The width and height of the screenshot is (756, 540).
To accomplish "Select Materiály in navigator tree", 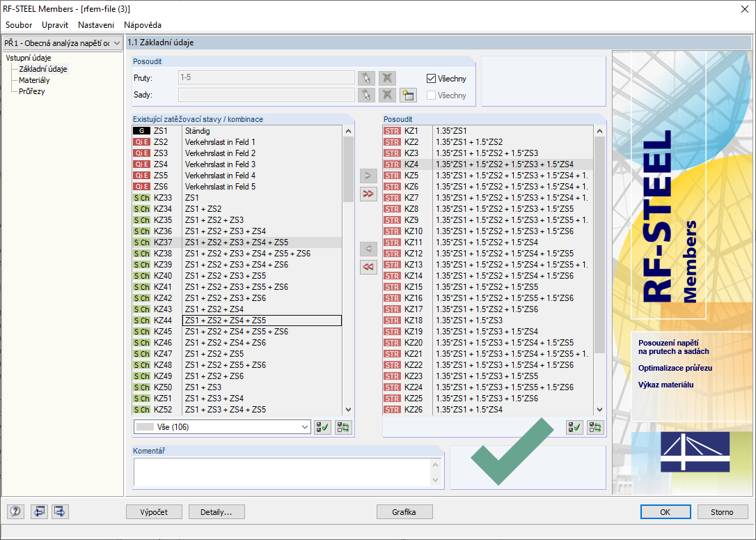I will tap(34, 80).
